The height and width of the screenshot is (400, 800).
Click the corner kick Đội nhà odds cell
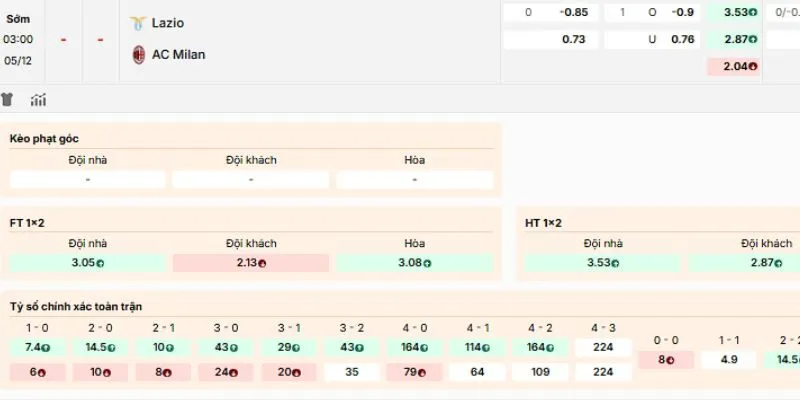tap(88, 180)
